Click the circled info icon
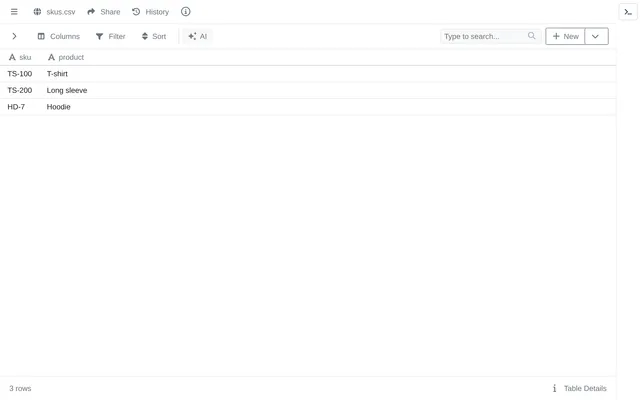The width and height of the screenshot is (640, 400). [x=186, y=12]
